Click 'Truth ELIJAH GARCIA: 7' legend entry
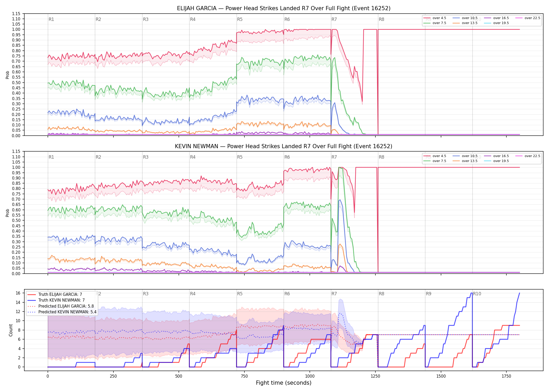The height and width of the screenshot is (392, 549). tap(55, 295)
